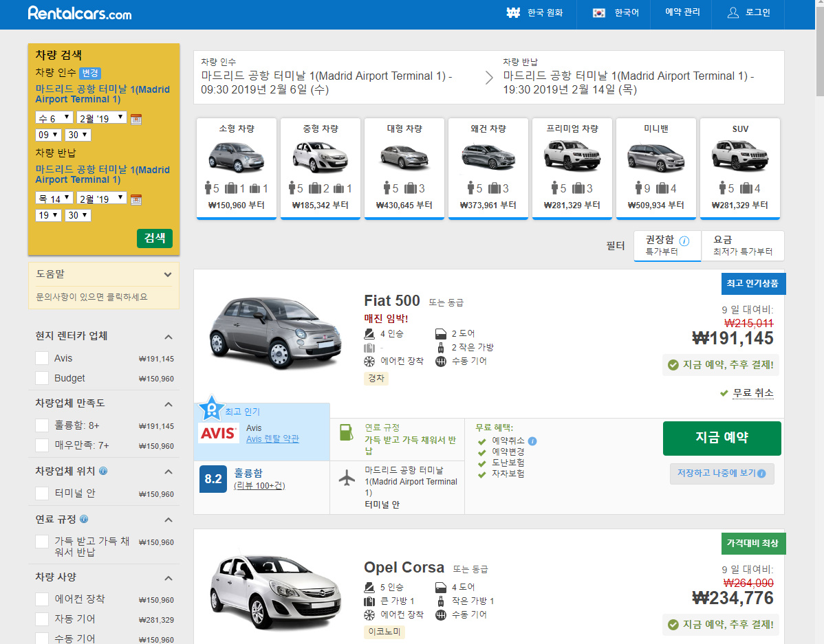Click the info icon beside 예약취소 benefit
The width and height of the screenshot is (824, 644).
pyautogui.click(x=532, y=441)
